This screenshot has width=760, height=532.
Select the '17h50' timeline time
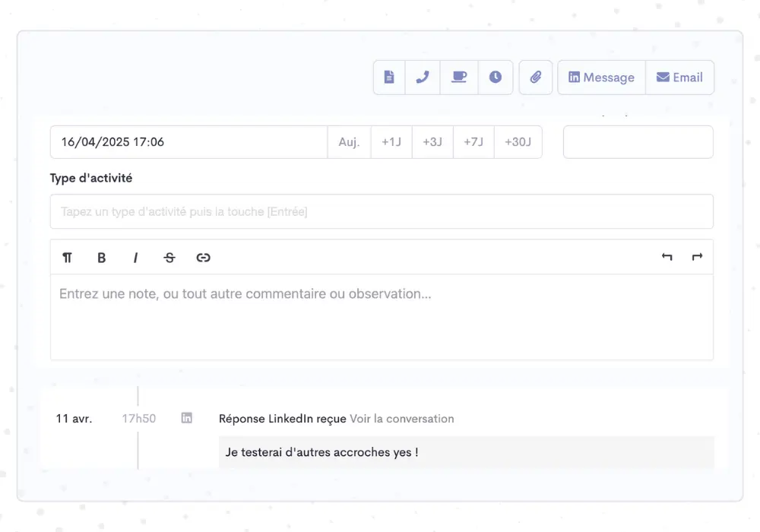pos(138,419)
